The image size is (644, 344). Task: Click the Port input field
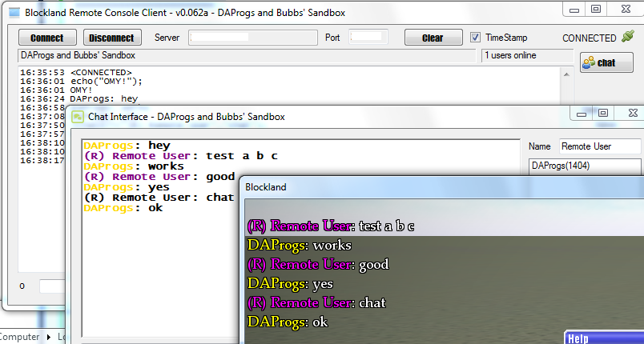[368, 38]
